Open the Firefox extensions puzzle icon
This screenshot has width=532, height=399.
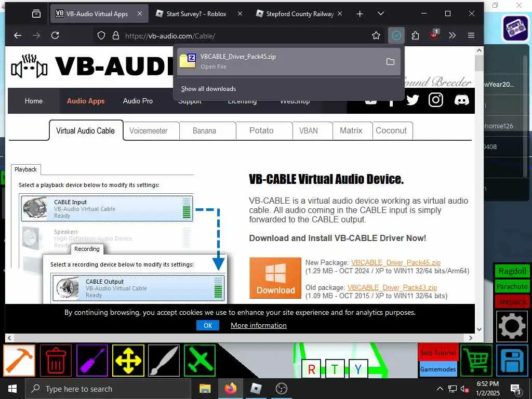(x=415, y=36)
